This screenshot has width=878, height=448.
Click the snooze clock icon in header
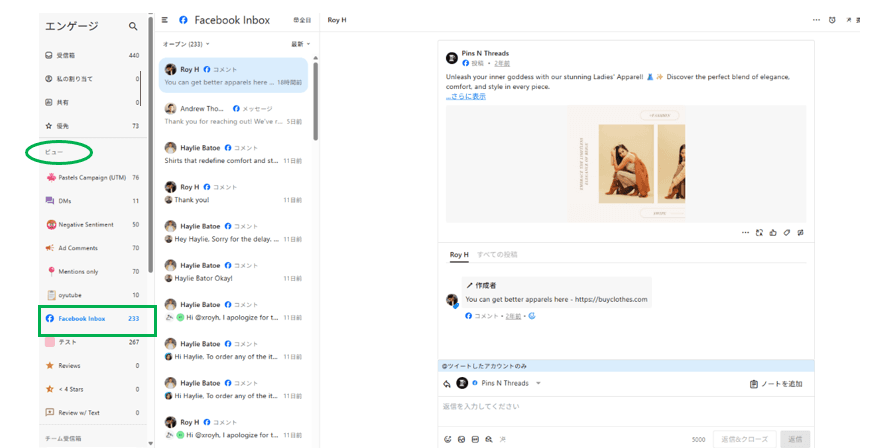832,20
